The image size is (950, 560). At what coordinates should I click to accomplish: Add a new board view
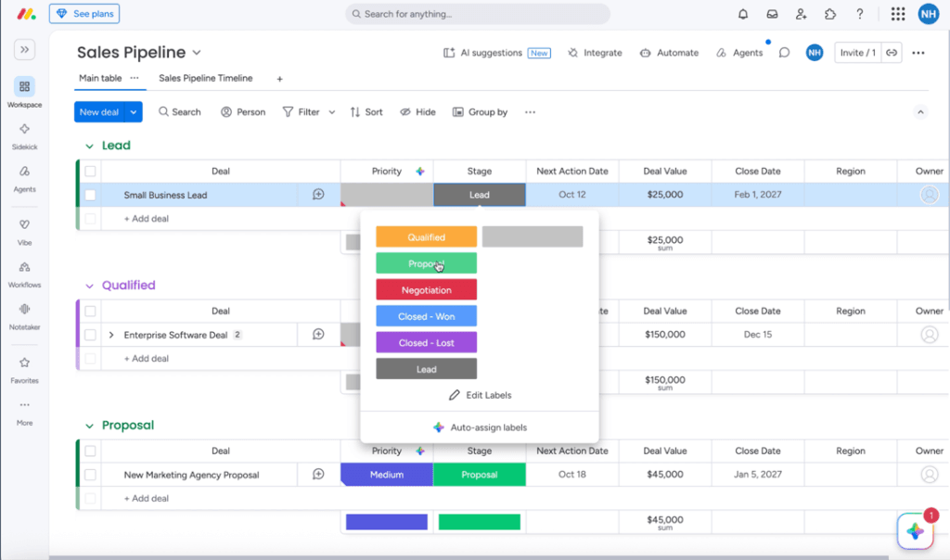pos(279,79)
